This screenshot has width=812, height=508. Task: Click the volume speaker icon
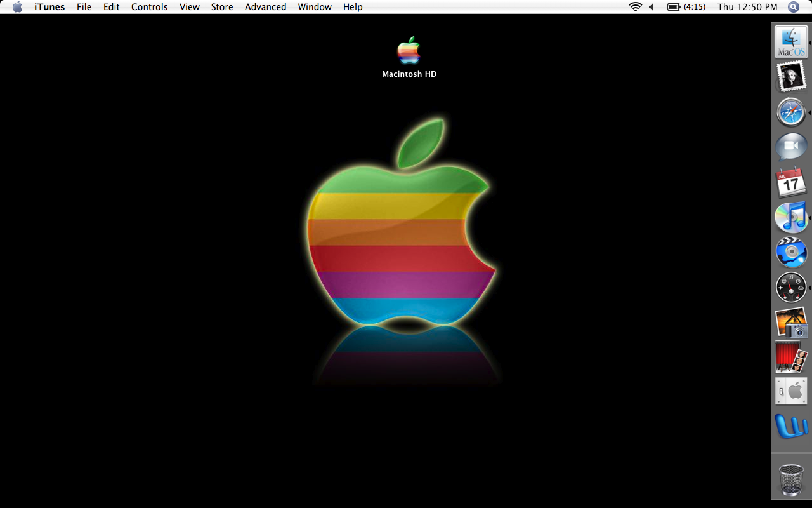[652, 7]
